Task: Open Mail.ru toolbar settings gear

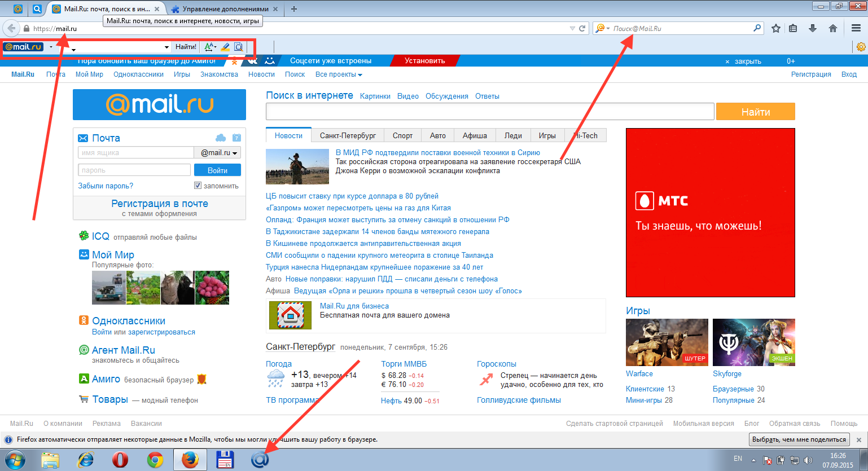Action: [x=861, y=47]
